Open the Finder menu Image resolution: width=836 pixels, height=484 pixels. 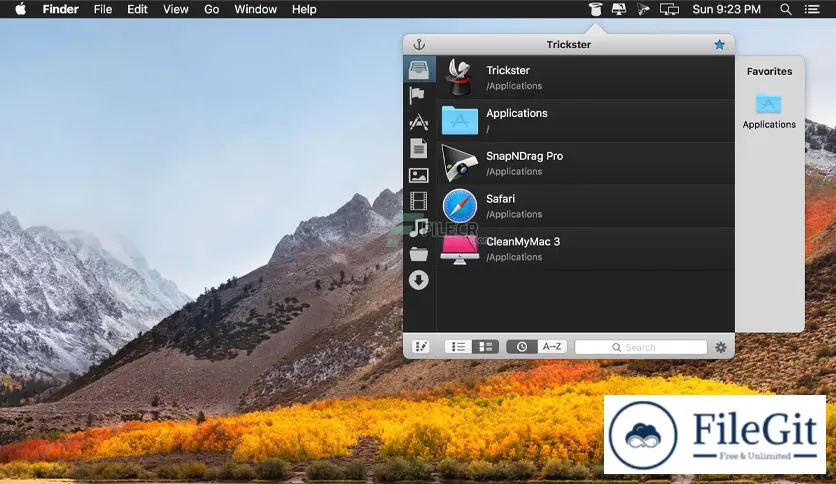pos(60,9)
